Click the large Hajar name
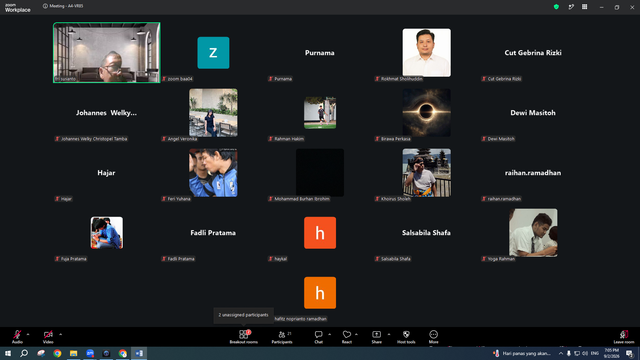640x360 pixels. (106, 173)
